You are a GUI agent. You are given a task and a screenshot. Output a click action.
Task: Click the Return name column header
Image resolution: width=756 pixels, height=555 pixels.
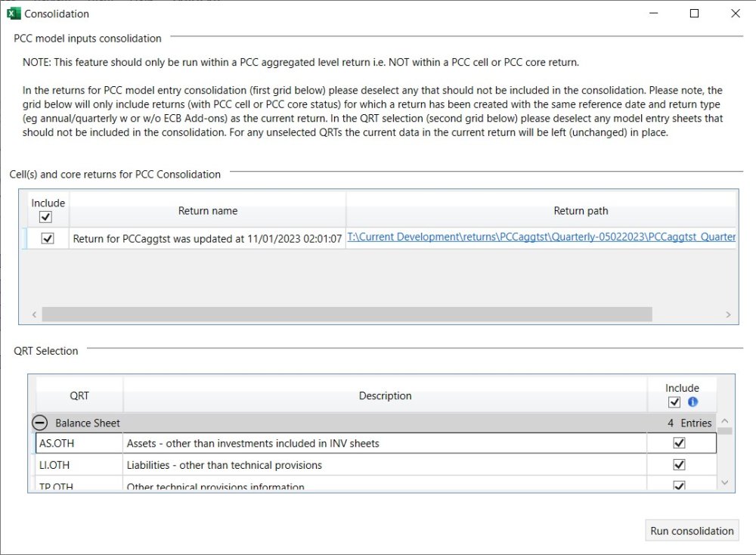click(207, 210)
